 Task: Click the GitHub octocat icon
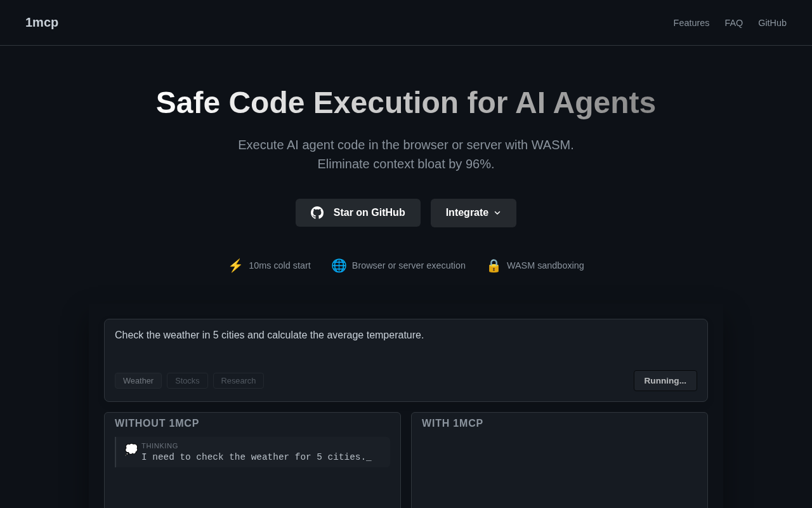point(317,213)
